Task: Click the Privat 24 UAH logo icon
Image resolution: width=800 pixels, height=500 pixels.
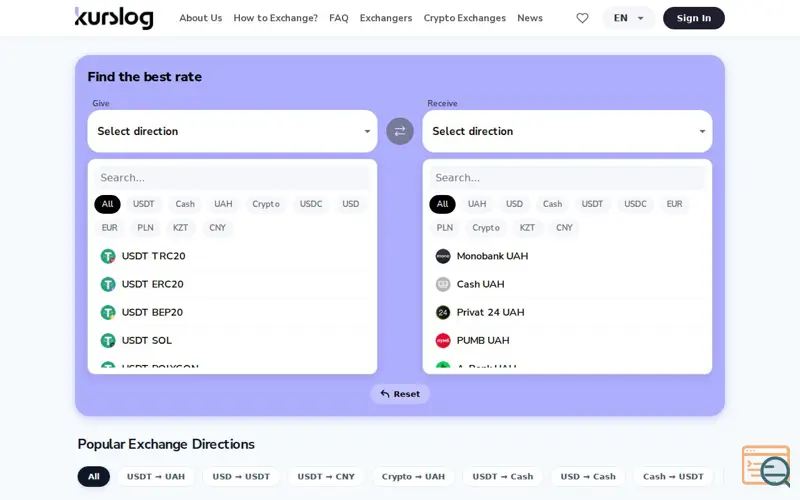Action: tap(443, 312)
